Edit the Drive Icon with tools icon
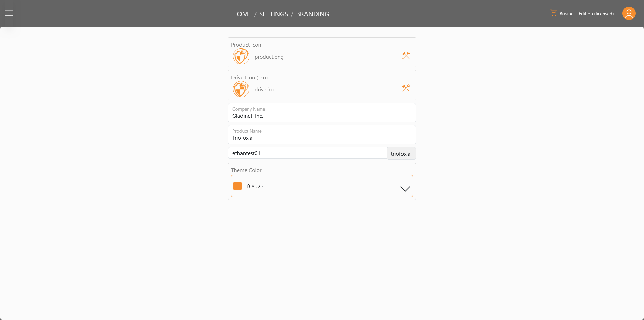Viewport: 644px width, 320px height. point(406,88)
